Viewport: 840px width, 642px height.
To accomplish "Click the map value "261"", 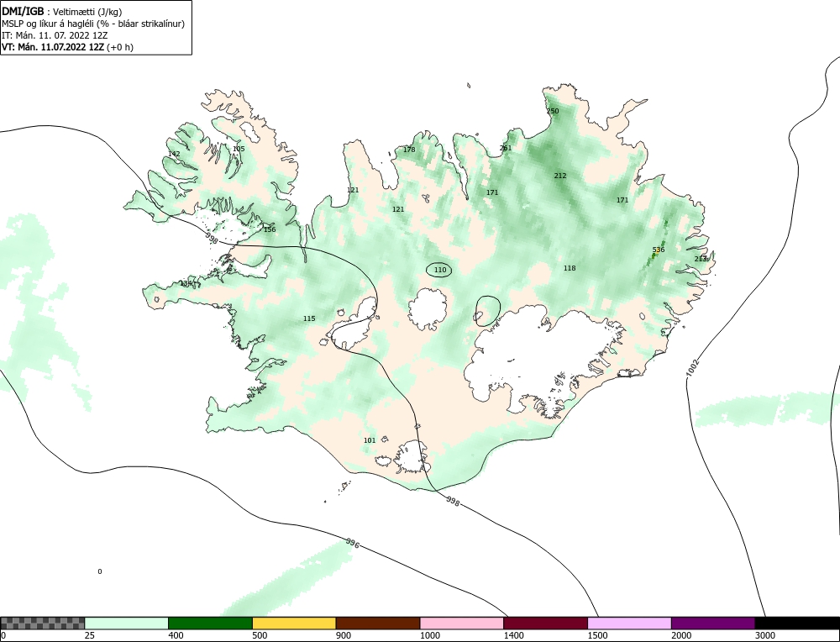I will click(505, 148).
